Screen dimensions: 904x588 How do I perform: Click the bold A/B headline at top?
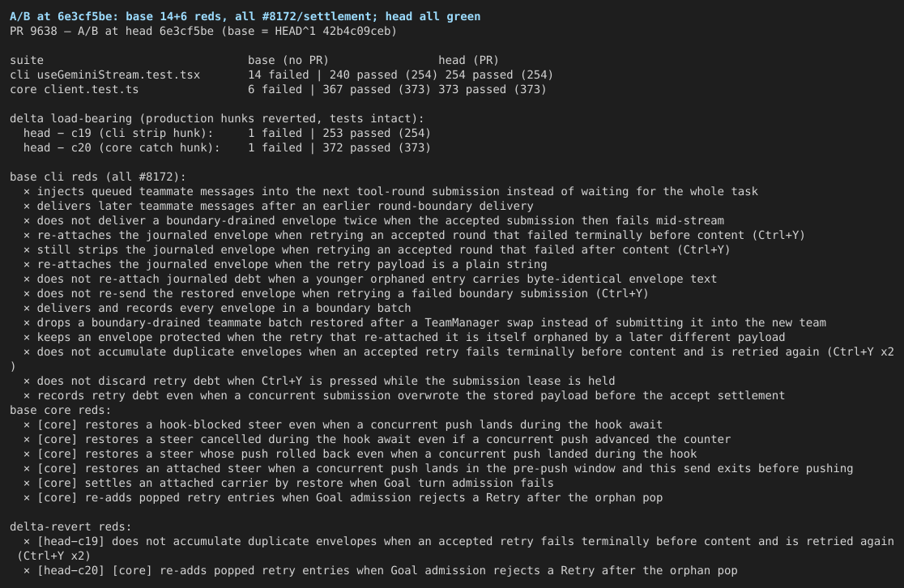coord(245,17)
